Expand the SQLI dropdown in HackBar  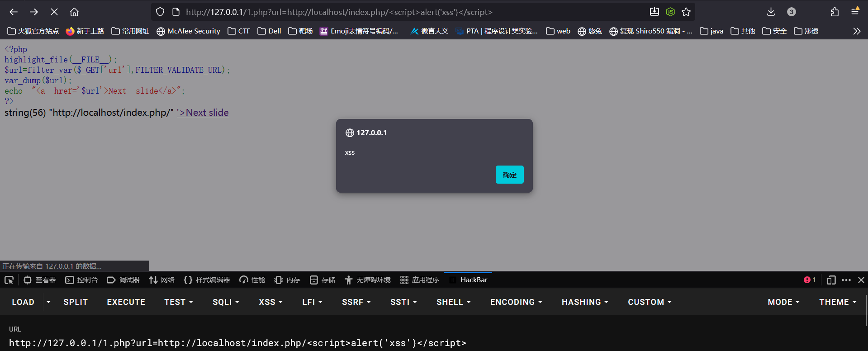click(x=226, y=302)
